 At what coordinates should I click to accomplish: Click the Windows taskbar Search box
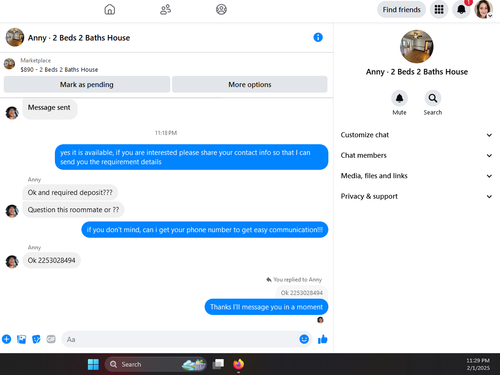pos(156,364)
